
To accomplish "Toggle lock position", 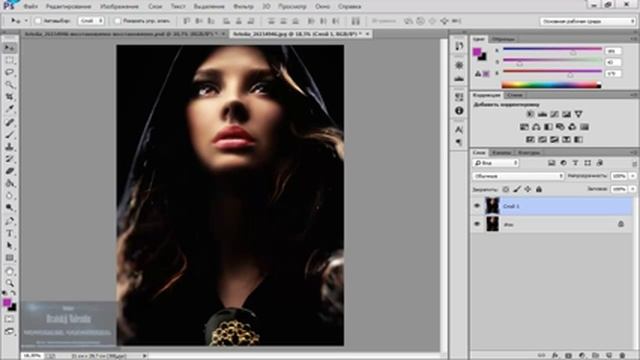I will pos(528,189).
